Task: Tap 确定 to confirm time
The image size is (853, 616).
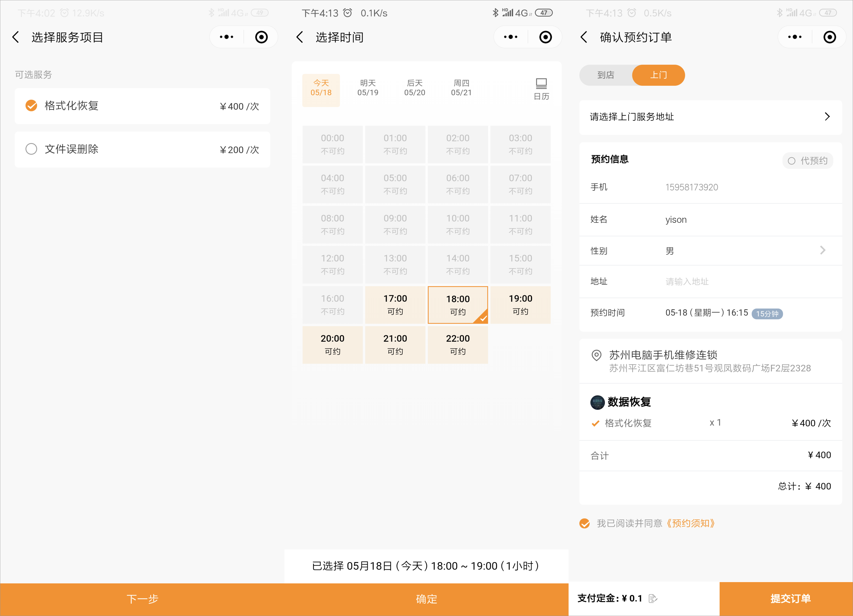Action: pyautogui.click(x=426, y=599)
